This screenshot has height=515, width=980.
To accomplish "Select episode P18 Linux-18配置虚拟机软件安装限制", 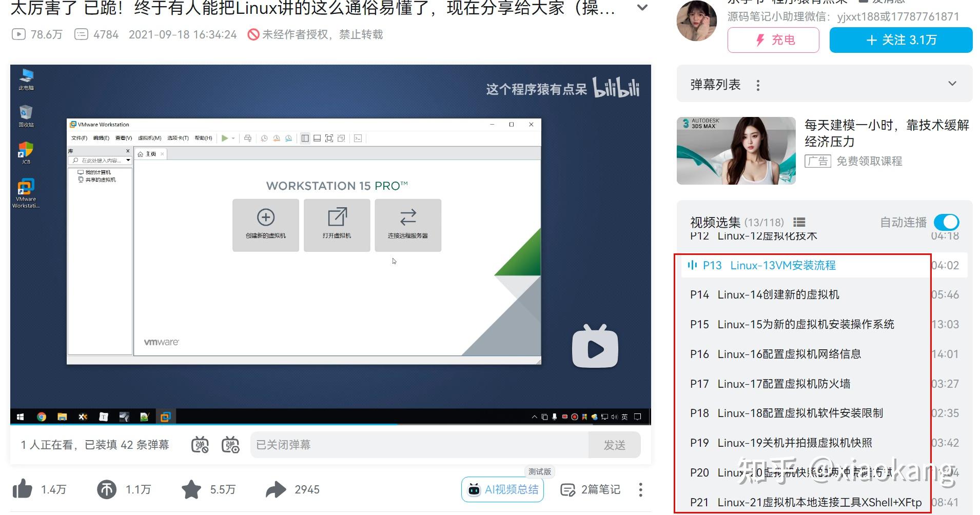I will tap(824, 413).
